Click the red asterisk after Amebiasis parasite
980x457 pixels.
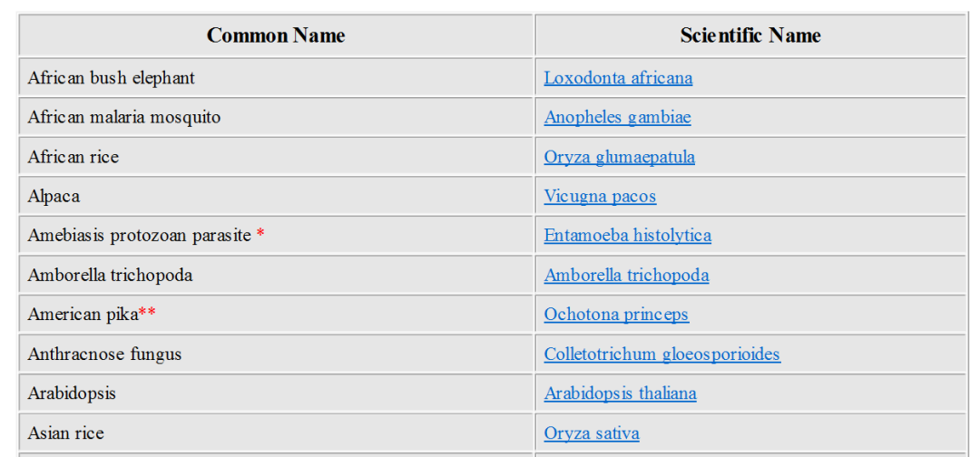tap(260, 236)
